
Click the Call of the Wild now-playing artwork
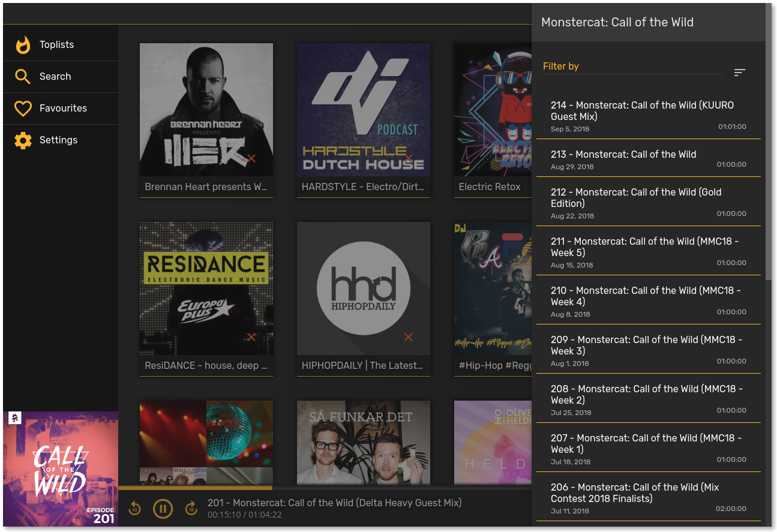click(61, 469)
